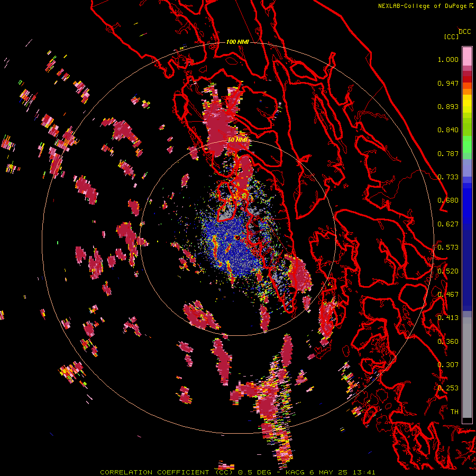The height and width of the screenshot is (476, 476).
Task: Click the [CC] legend heading
Action: point(451,36)
